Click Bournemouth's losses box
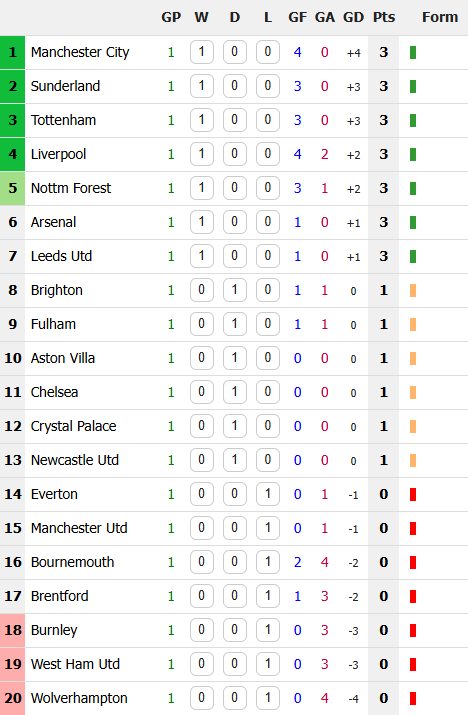This screenshot has width=468, height=715. click(x=268, y=562)
